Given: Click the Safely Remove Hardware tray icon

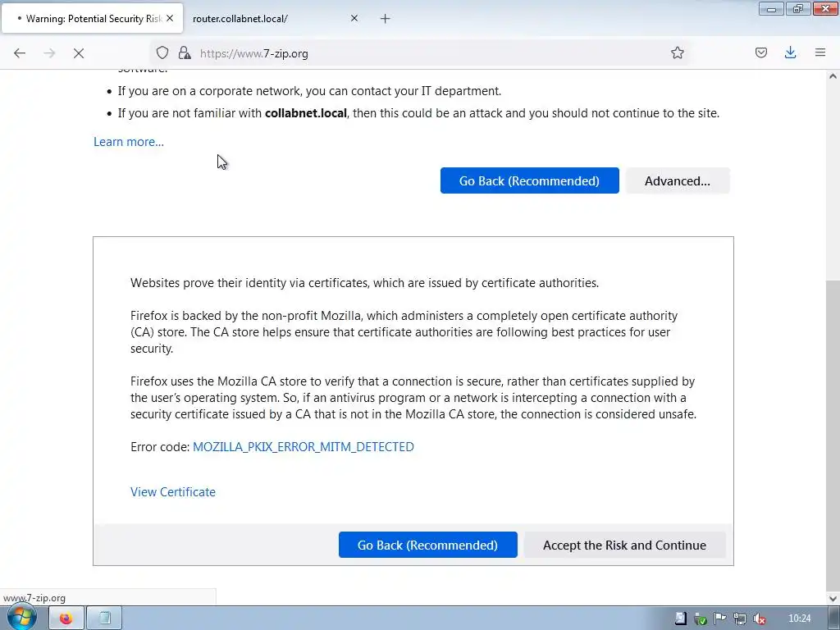Looking at the screenshot, I should (700, 619).
